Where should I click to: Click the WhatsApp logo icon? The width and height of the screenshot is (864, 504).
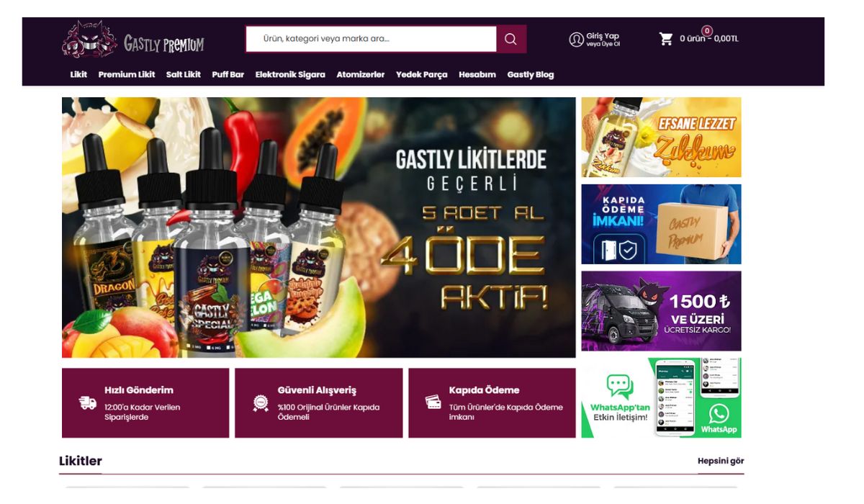(x=719, y=414)
